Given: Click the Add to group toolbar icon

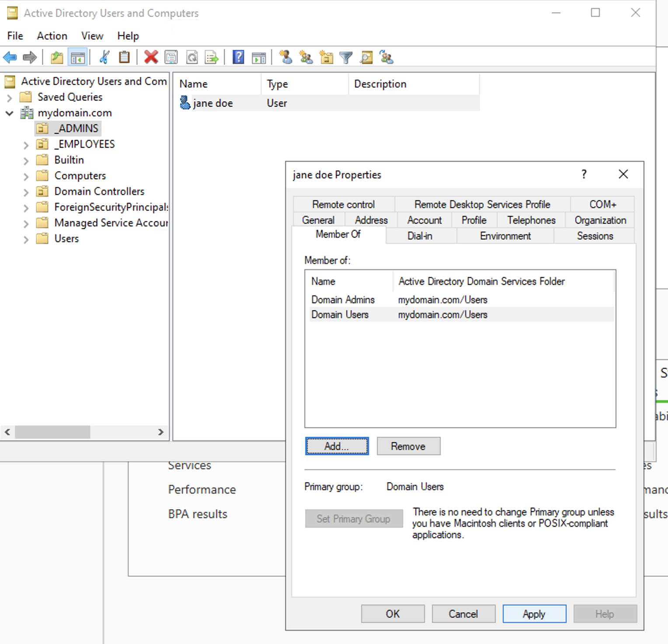Looking at the screenshot, I should pyautogui.click(x=386, y=57).
